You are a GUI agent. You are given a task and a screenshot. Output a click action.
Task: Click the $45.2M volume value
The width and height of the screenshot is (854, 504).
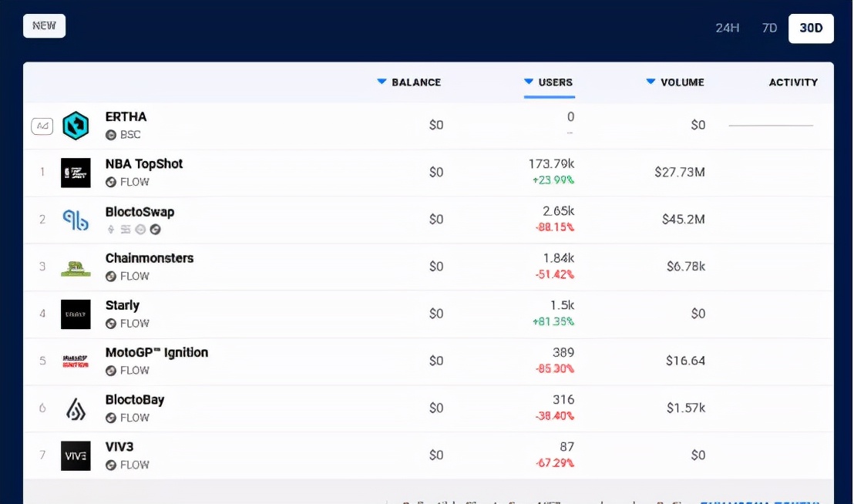pyautogui.click(x=683, y=220)
